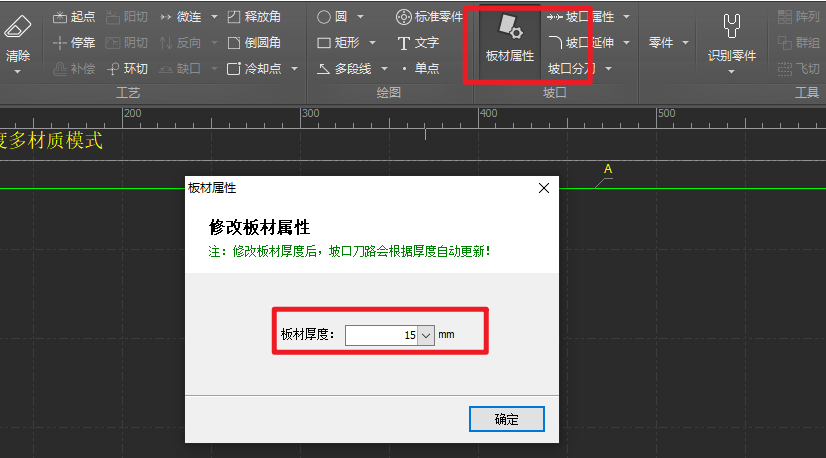The image size is (826, 458).
Task: Expand the 坡口分刀 dropdown arrow
Action: pos(608,69)
